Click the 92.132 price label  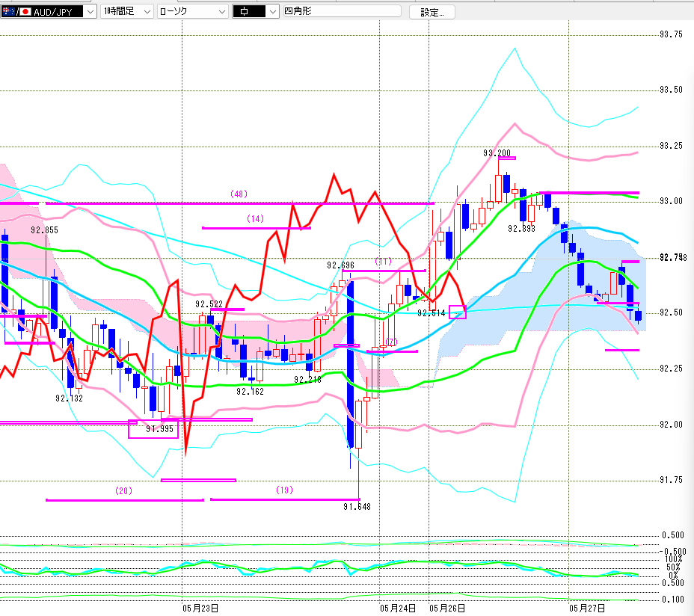tap(69, 398)
